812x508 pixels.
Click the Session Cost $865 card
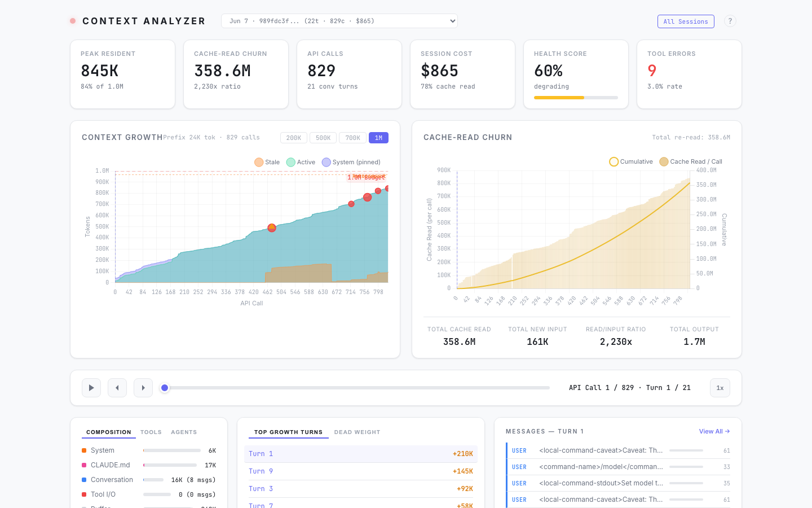tap(462, 74)
